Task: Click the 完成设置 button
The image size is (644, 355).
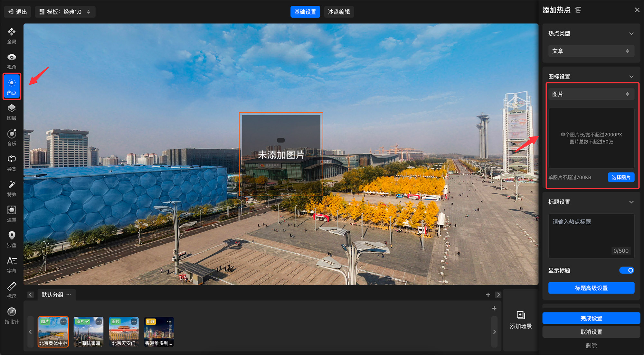Action: 591,318
